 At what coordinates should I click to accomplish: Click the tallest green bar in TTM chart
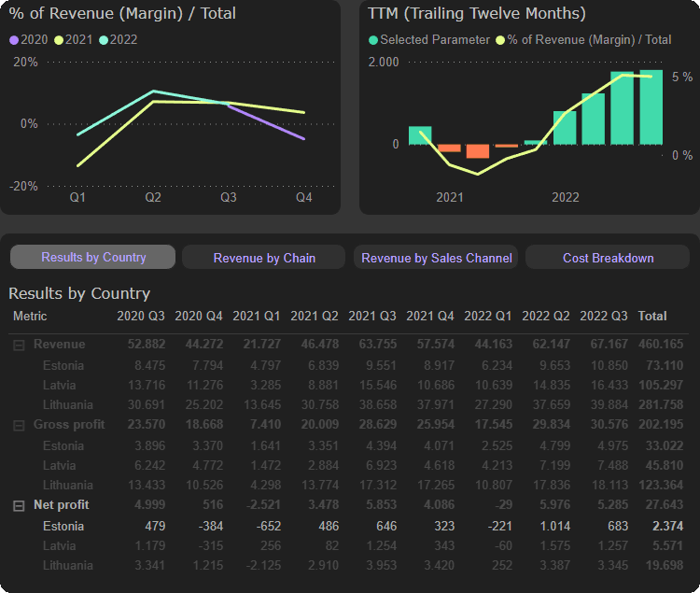point(650,107)
